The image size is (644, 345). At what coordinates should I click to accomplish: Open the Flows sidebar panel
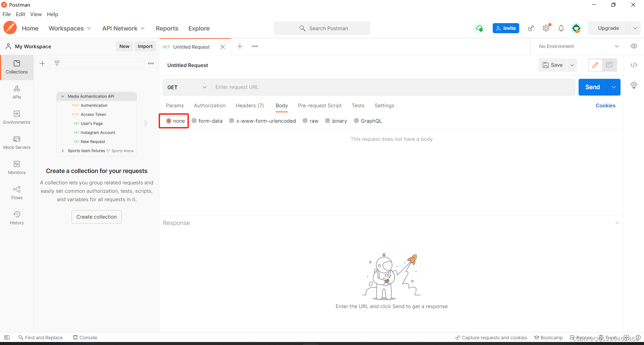pos(17,193)
